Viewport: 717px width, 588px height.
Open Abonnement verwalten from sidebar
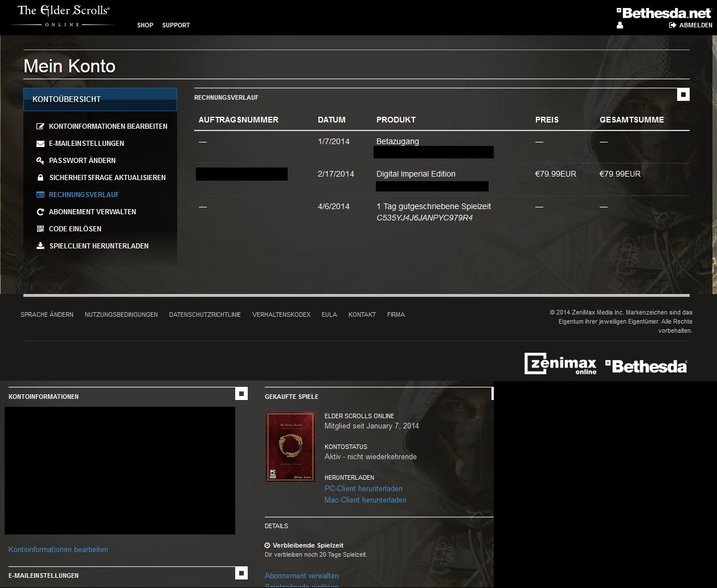point(92,212)
